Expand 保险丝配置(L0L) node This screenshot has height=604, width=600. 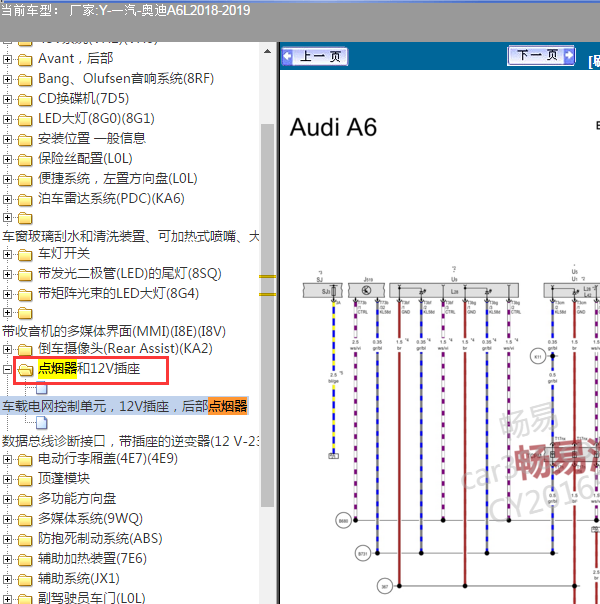pos(7,159)
